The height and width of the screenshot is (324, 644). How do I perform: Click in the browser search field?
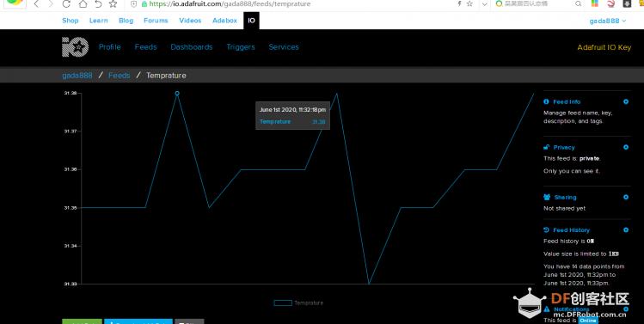(x=538, y=3)
